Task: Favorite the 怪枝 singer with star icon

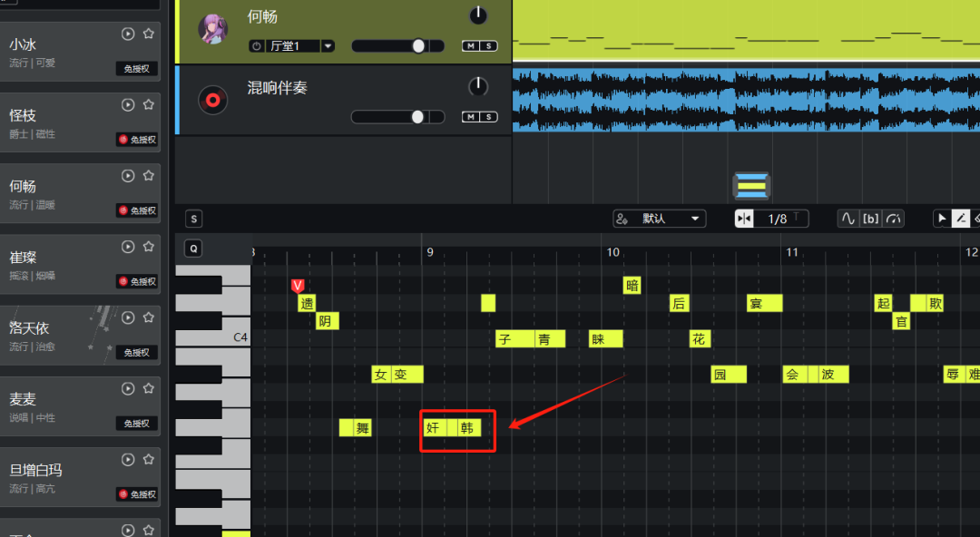Action: point(149,104)
